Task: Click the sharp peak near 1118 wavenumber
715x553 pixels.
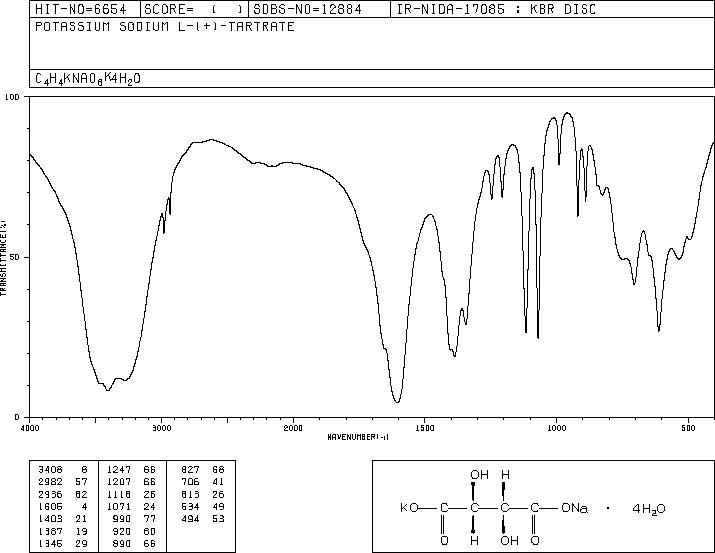Action: tap(526, 331)
